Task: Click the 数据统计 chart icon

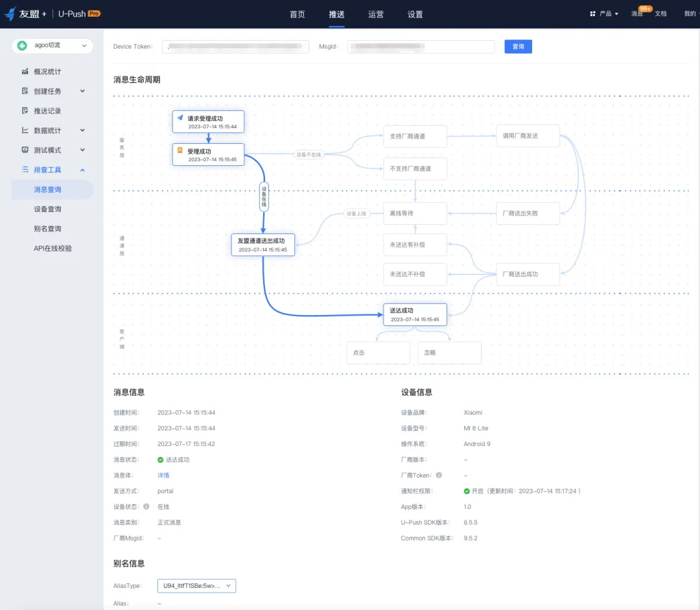Action: 26,130
